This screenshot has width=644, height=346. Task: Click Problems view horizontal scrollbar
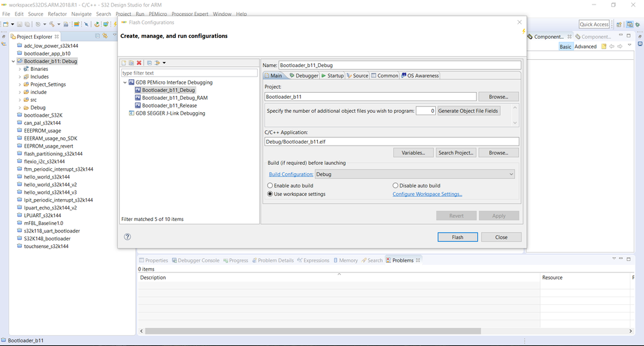[x=313, y=331]
